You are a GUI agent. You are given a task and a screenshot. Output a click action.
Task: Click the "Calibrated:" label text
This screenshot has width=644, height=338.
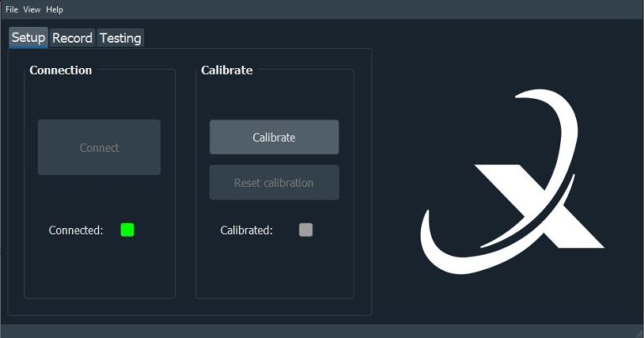(x=247, y=230)
